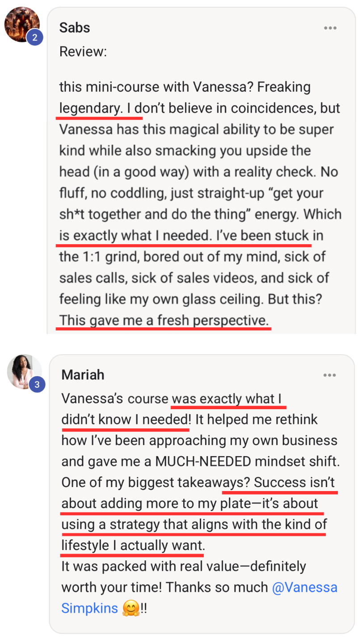Open Mariah's profile via her name
Viewport: 362px width, 644px height.
[x=83, y=375]
